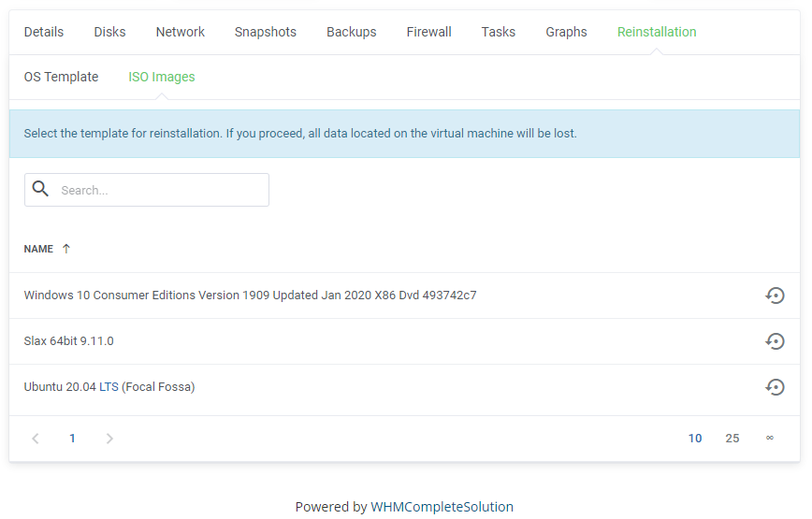Go to the next page using the right chevron
Image resolution: width=812 pixels, height=519 pixels.
coord(109,439)
